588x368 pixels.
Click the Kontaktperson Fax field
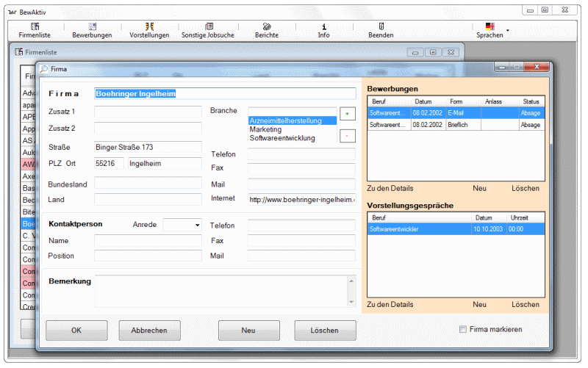(x=301, y=241)
